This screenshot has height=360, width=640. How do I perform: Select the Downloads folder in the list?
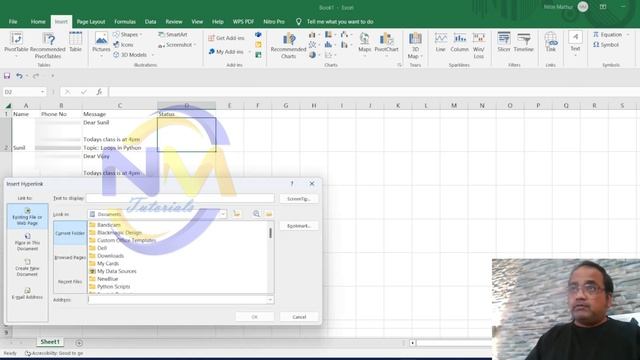pos(111,256)
